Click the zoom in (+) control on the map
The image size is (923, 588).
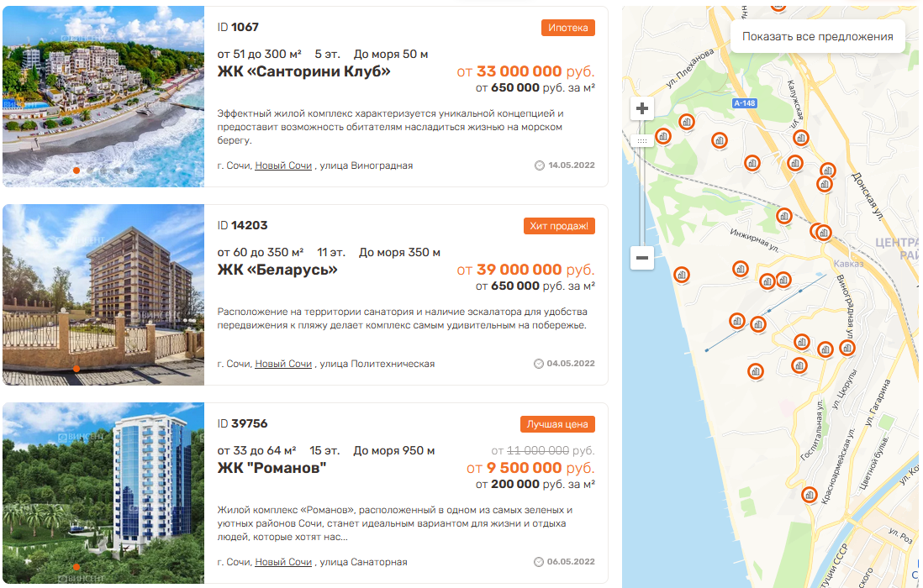[x=642, y=108]
